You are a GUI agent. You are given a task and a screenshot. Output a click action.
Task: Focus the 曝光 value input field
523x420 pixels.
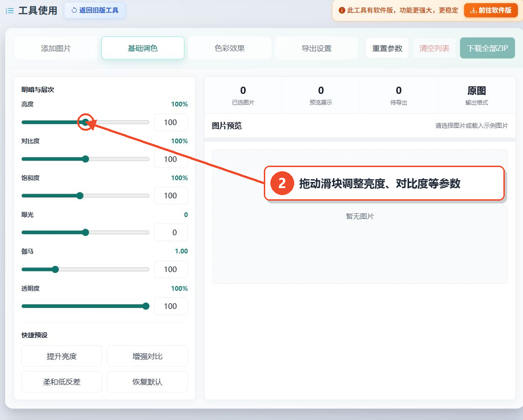click(171, 232)
